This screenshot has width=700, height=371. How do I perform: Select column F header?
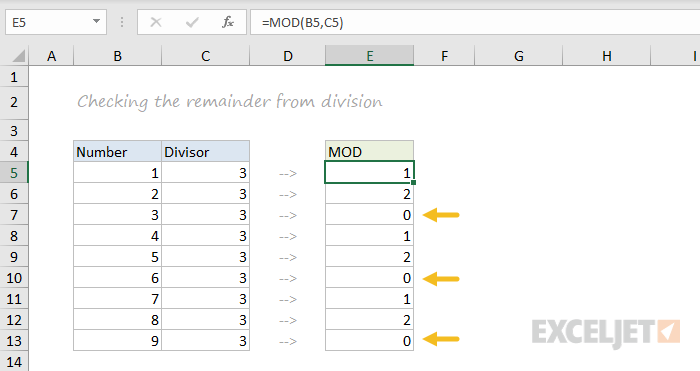pyautogui.click(x=444, y=56)
